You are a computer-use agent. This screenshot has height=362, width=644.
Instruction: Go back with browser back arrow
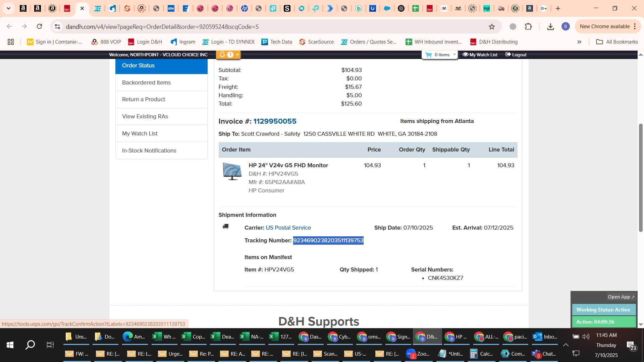click(x=9, y=26)
